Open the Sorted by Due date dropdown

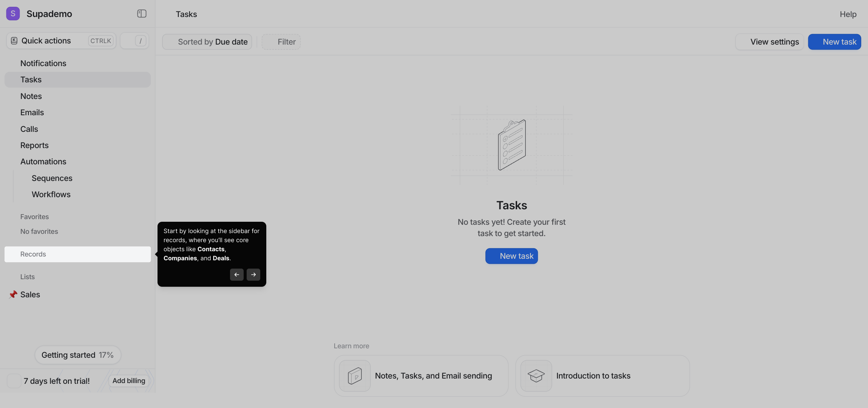pos(207,42)
